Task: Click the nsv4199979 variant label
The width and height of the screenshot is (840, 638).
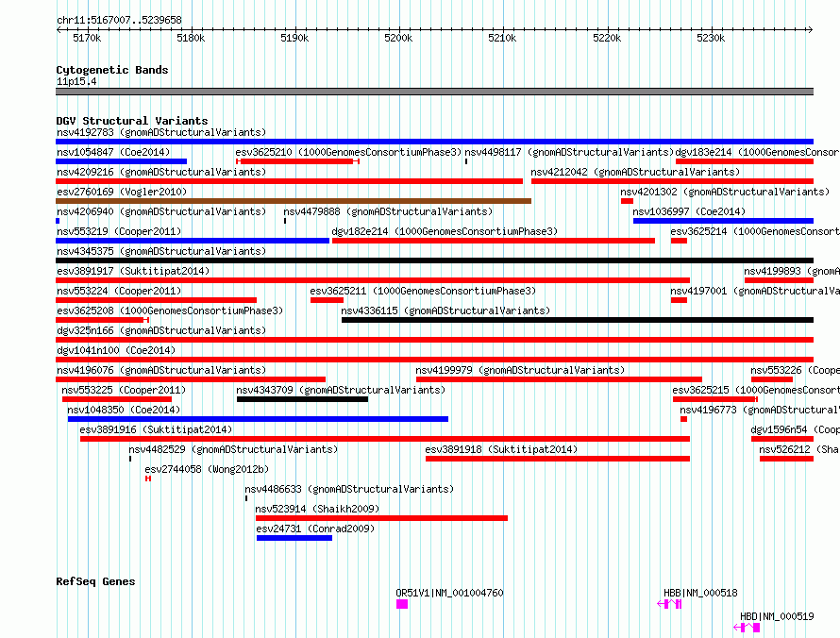Action: 520,370
